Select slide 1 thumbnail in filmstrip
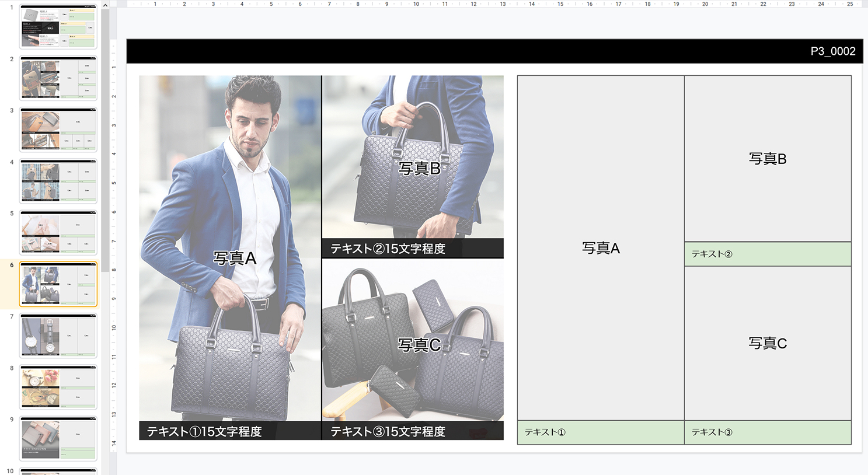This screenshot has height=475, width=868. [58, 26]
